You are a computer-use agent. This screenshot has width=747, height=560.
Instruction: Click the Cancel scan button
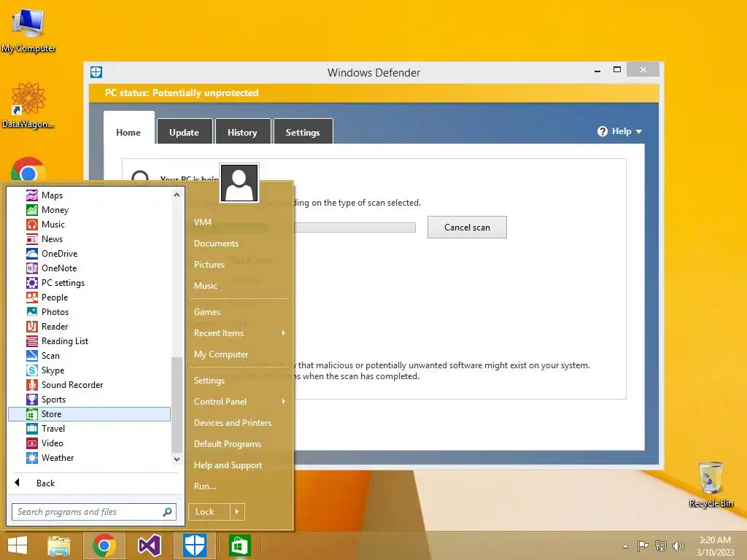[467, 227]
